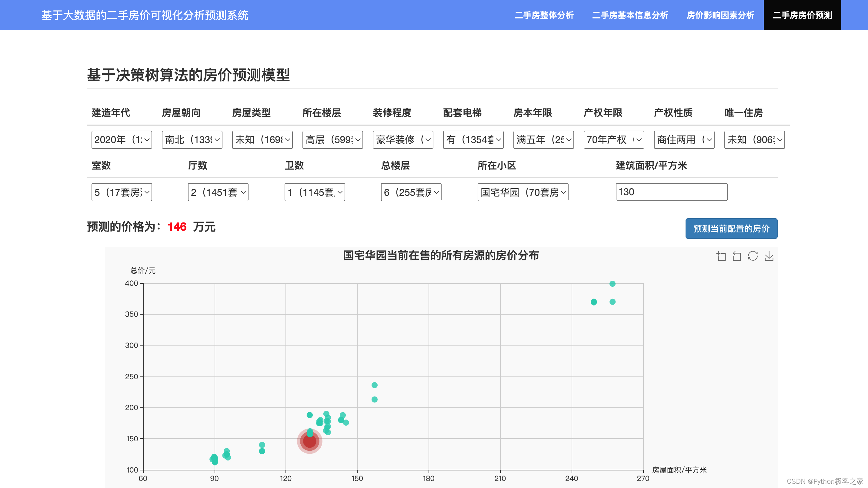Go to 二手房基本信息分析 tab

(630, 15)
